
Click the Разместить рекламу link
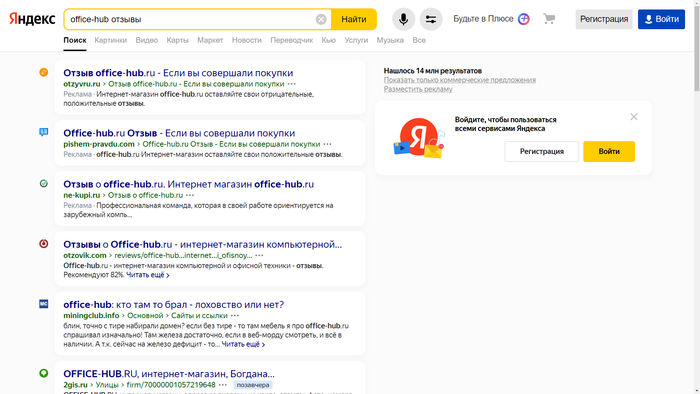[418, 89]
